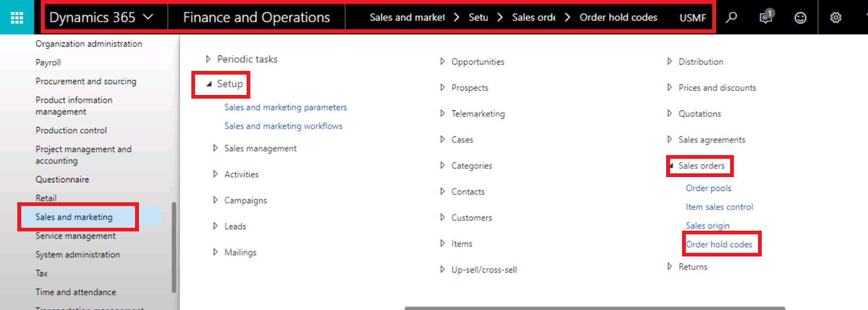
Task: Open the Order hold codes link
Action: point(719,244)
